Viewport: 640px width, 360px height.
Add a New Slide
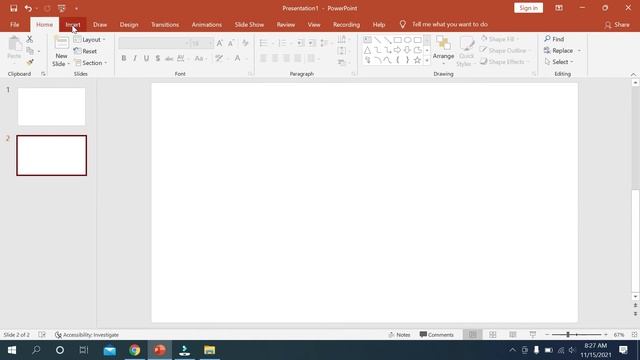(61, 51)
